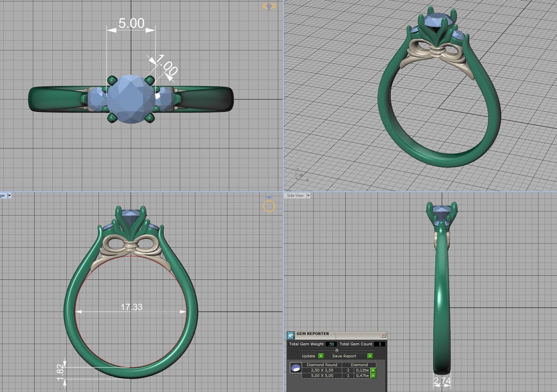Click the Save Report button label
Viewport: 557px width, 392px height.
coord(344,356)
